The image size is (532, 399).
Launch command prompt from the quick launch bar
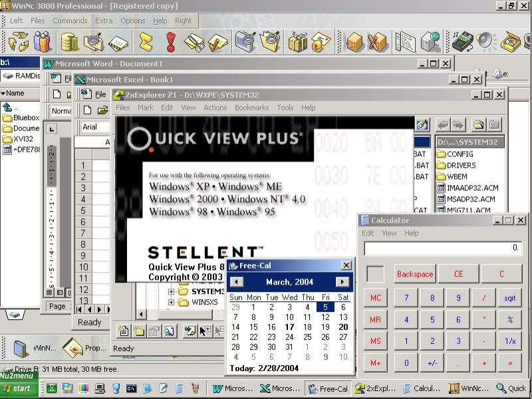coord(131,388)
